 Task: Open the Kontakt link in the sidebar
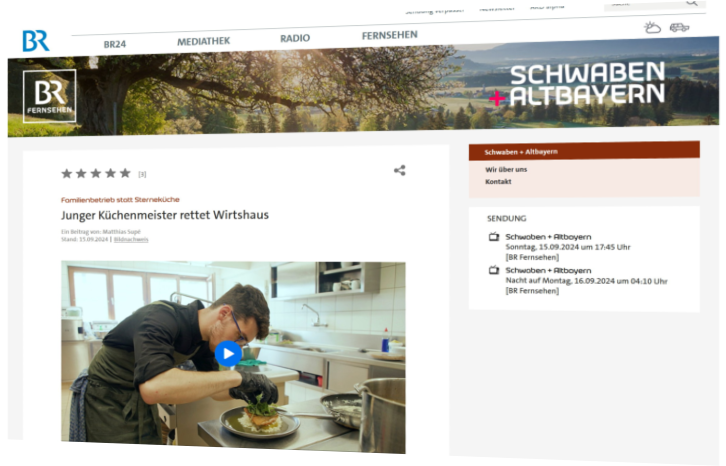tap(498, 182)
